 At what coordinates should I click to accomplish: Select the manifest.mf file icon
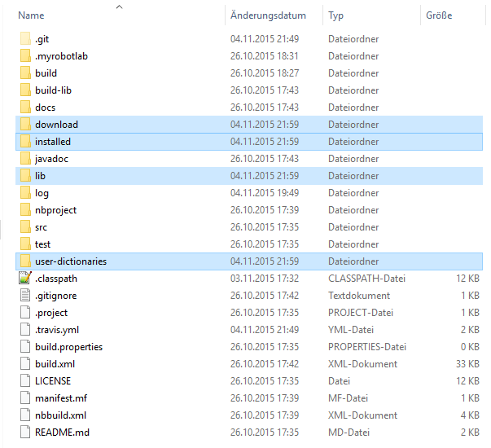(x=25, y=397)
